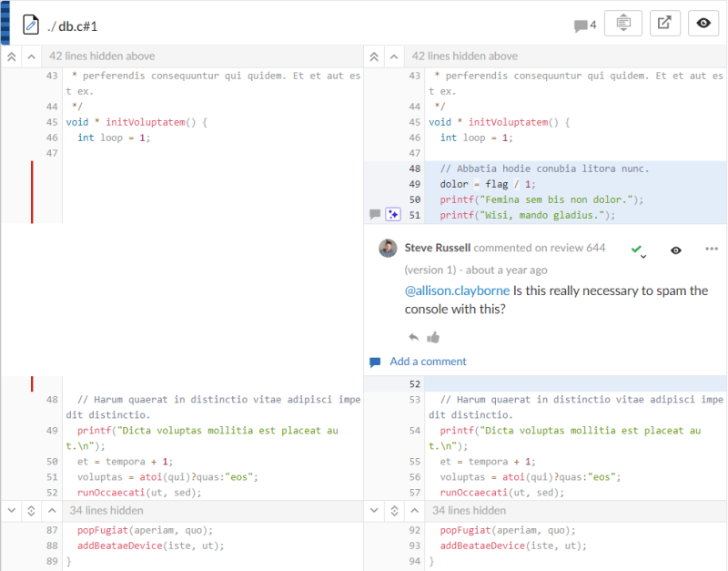Click the db.c#1 file tab label
The width and height of the screenshot is (728, 571).
pyautogui.click(x=73, y=25)
